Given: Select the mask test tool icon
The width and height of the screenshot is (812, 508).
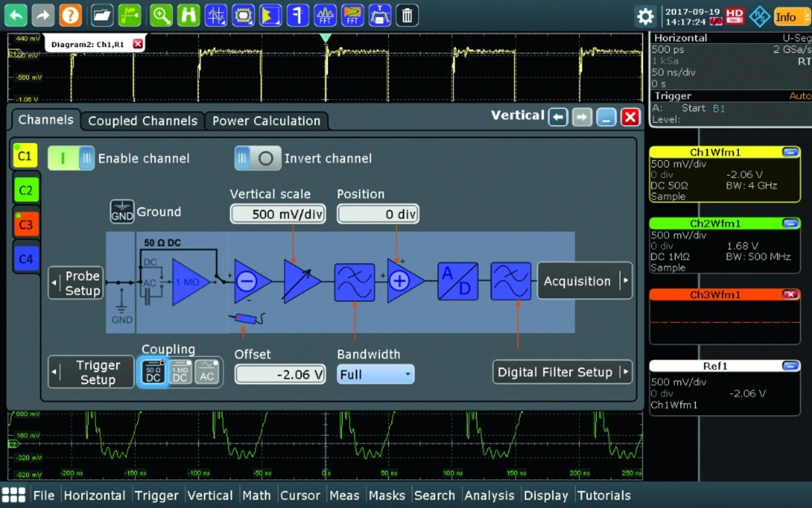Looking at the screenshot, I should [243, 15].
